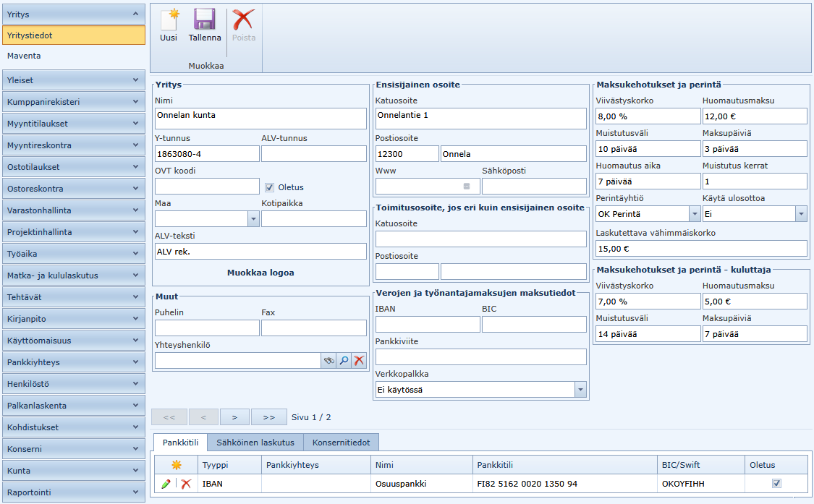Open the Verkkopalkka dropdown
The image size is (814, 504).
580,390
